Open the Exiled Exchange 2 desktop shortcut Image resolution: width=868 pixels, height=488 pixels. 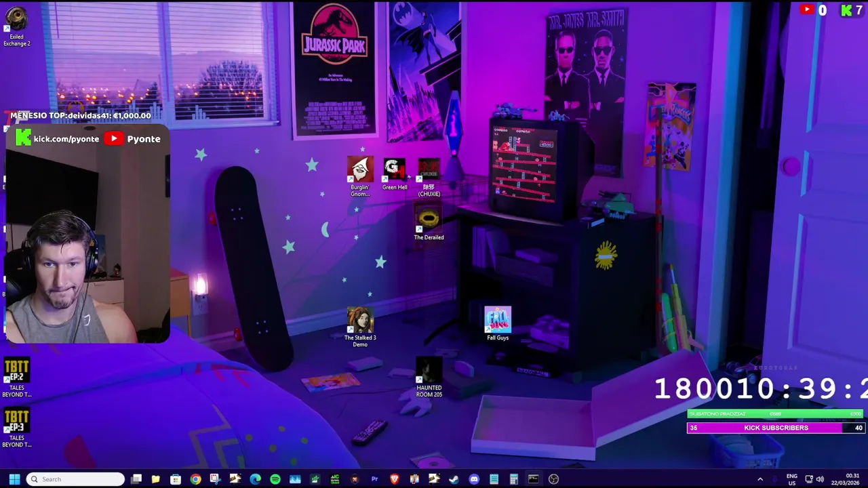(x=16, y=27)
